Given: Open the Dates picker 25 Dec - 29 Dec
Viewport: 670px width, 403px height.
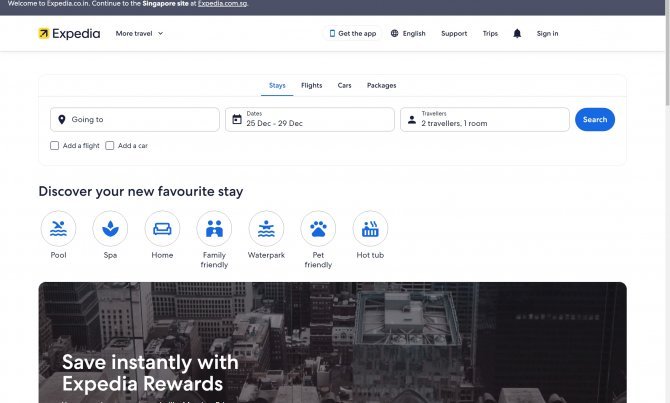Looking at the screenshot, I should pos(310,120).
